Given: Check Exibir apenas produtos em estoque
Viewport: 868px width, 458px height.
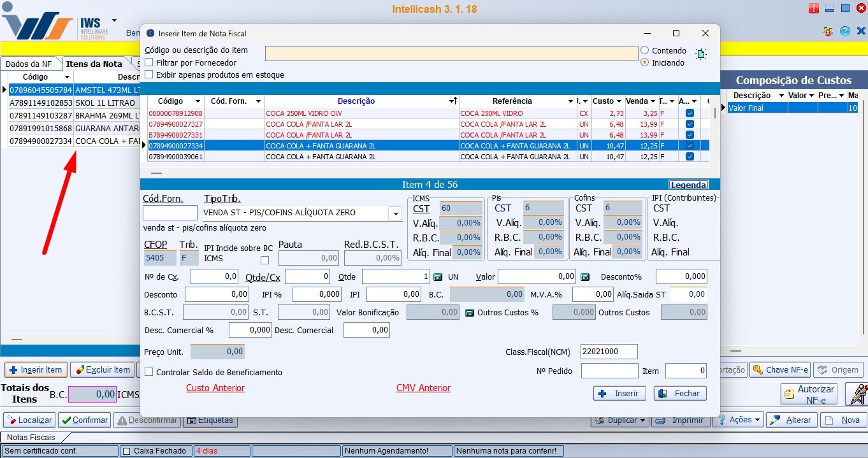Looking at the screenshot, I should click(149, 75).
